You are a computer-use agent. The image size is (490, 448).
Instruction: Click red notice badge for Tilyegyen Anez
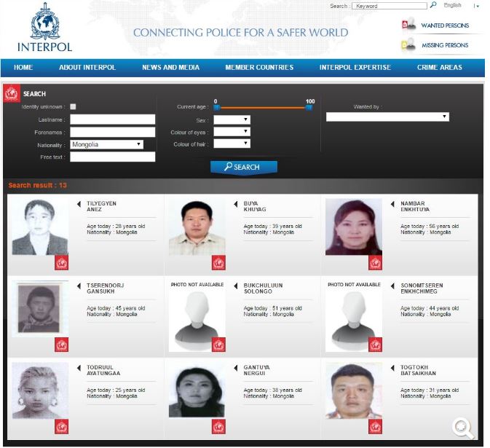click(x=62, y=263)
